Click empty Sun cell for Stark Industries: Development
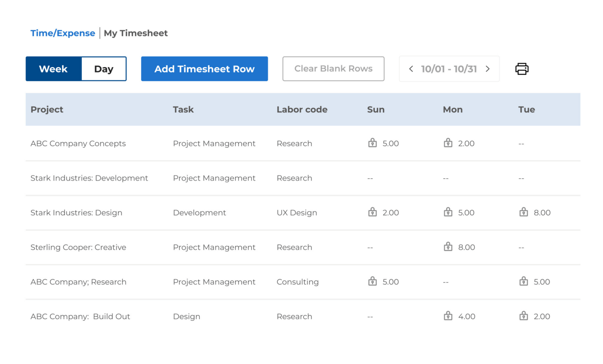Viewport: 603px width, 364px height. click(x=370, y=178)
